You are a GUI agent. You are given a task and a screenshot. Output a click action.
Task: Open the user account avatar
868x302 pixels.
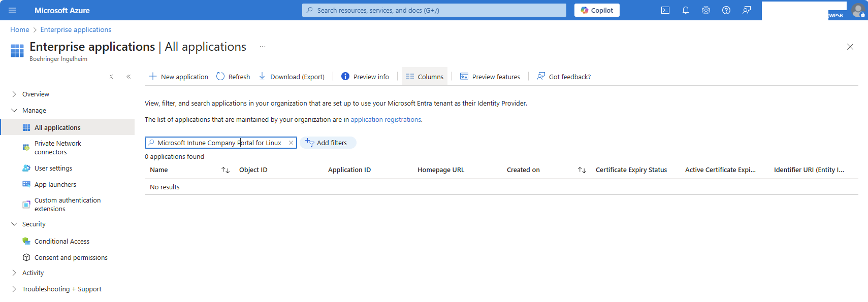tap(858, 10)
